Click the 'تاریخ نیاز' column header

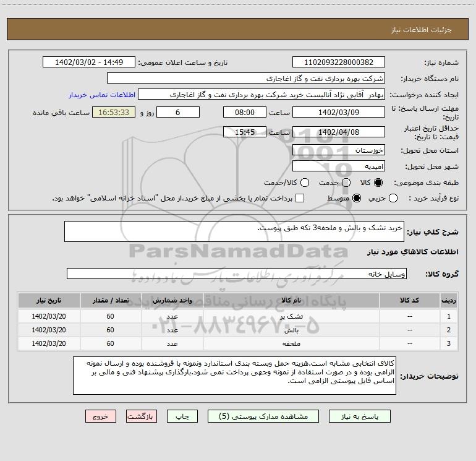49,300
